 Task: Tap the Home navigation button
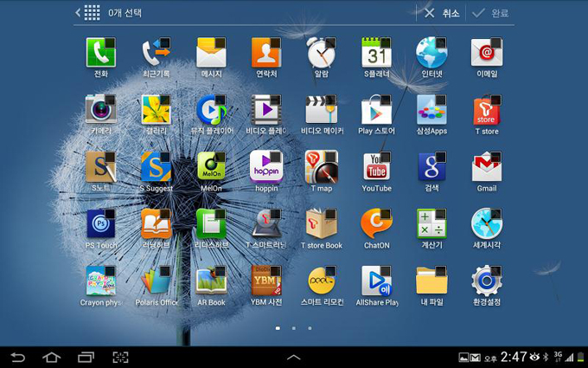51,357
